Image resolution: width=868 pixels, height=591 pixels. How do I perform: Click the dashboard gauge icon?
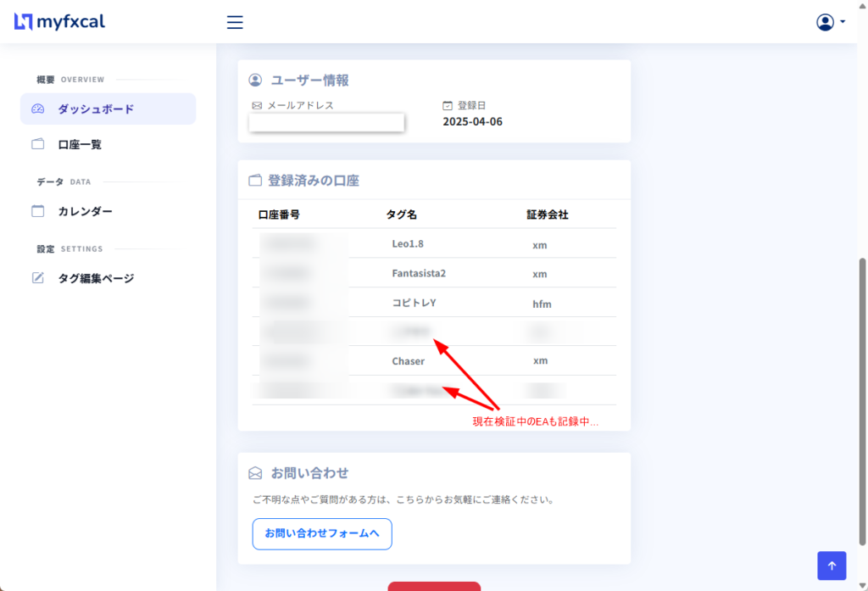[38, 109]
